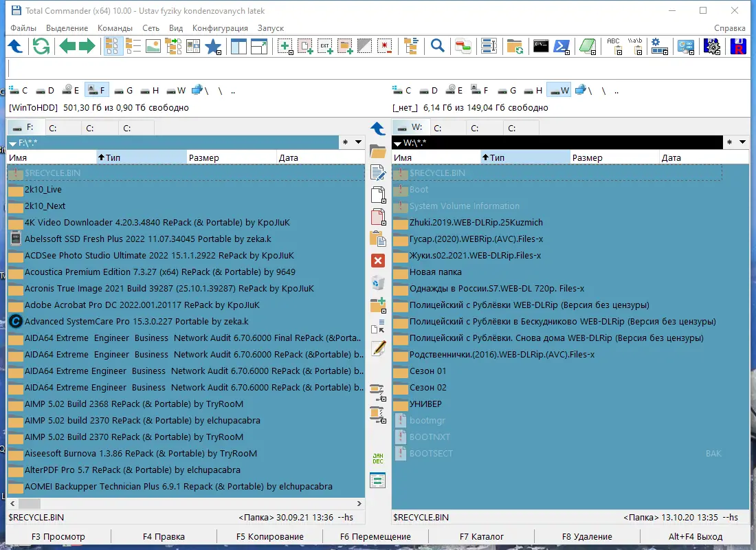
Task: Click F3 Просмотр button
Action: pyautogui.click(x=58, y=536)
